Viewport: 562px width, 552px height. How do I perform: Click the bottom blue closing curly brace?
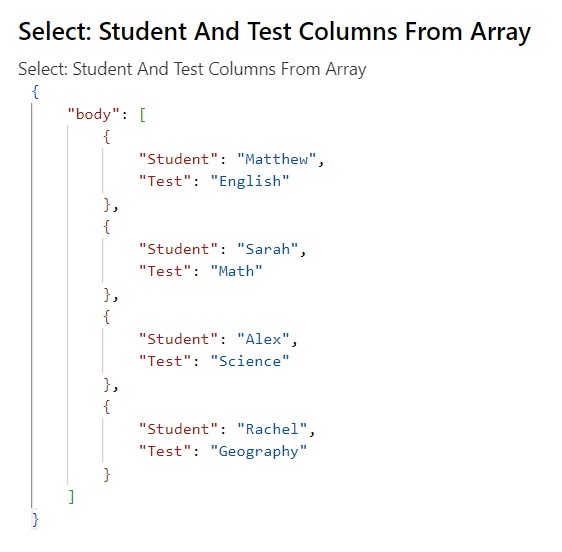(35, 519)
